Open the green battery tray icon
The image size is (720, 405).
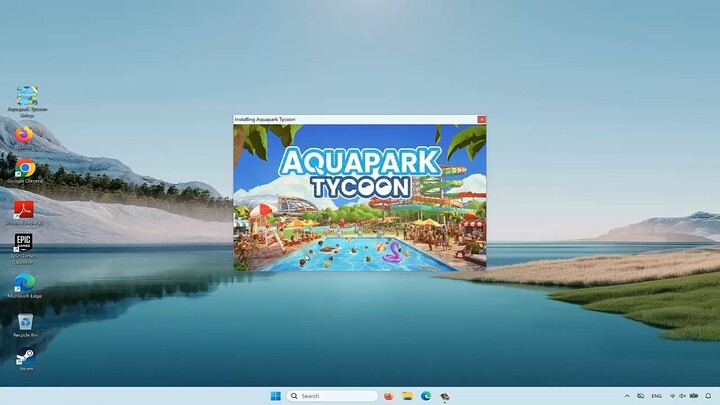coord(694,396)
